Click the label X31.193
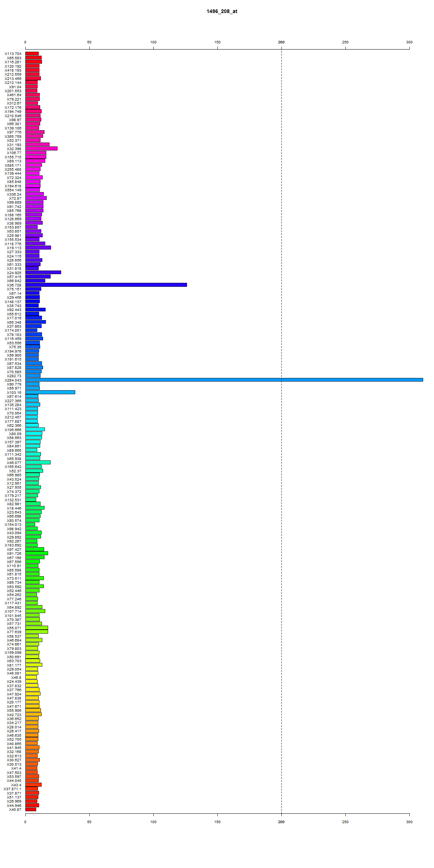 click(14, 145)
